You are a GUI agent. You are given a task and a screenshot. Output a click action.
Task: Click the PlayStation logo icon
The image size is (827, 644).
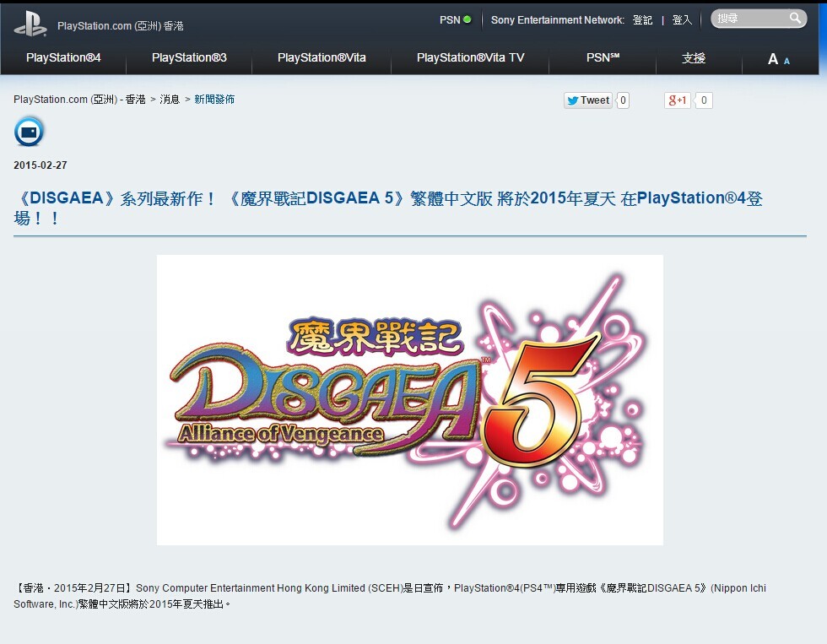coord(30,24)
